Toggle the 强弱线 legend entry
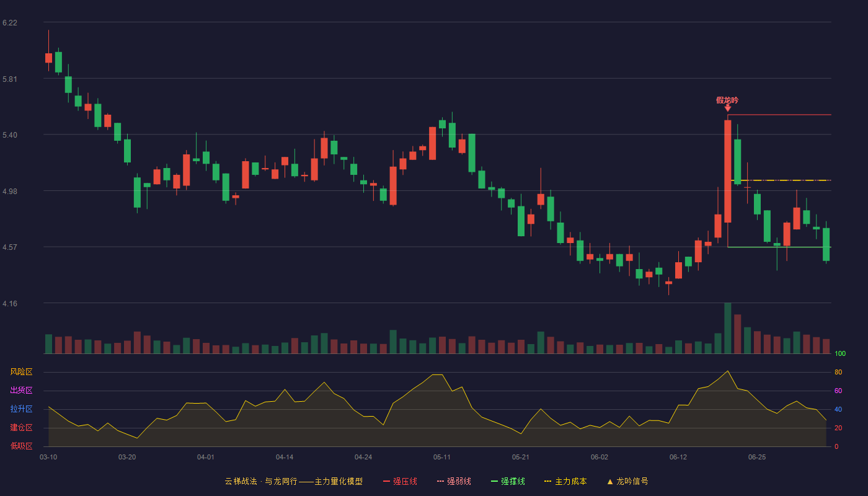 tap(454, 481)
